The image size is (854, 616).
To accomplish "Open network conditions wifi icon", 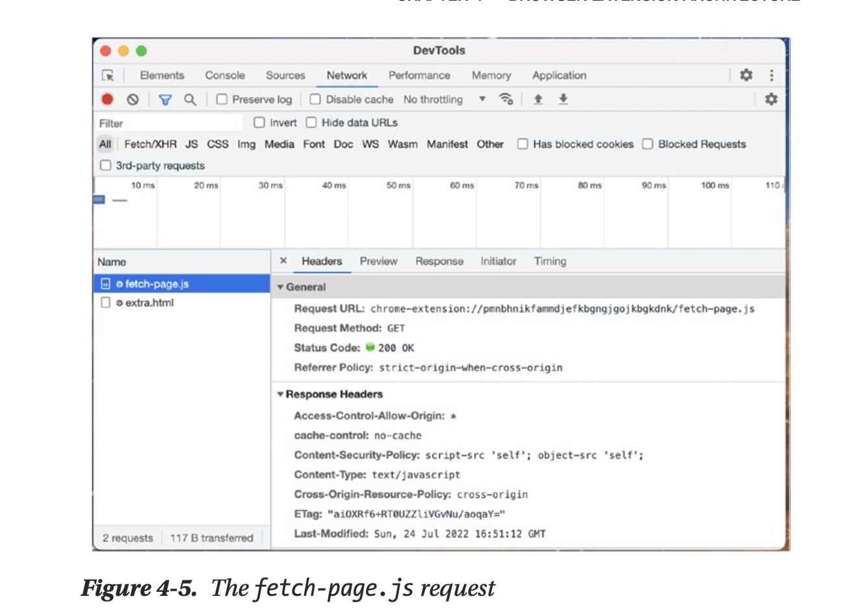I will tap(506, 99).
